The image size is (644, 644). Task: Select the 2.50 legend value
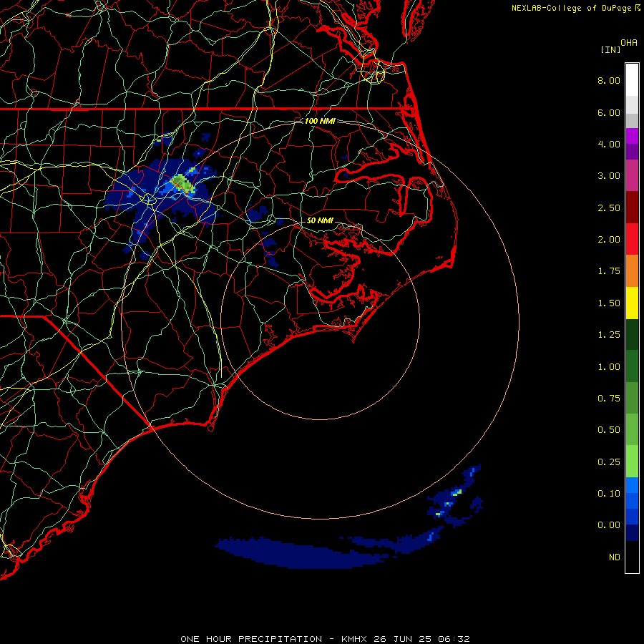pyautogui.click(x=609, y=208)
